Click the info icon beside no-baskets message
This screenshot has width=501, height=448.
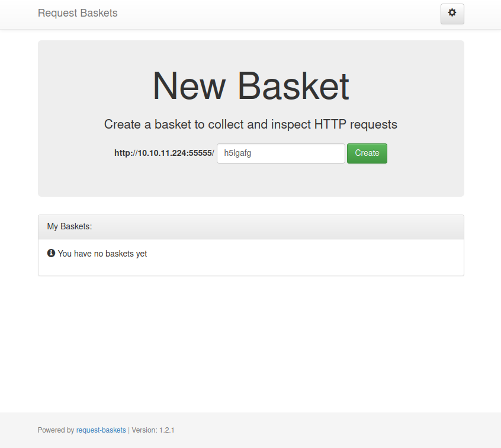(x=51, y=253)
